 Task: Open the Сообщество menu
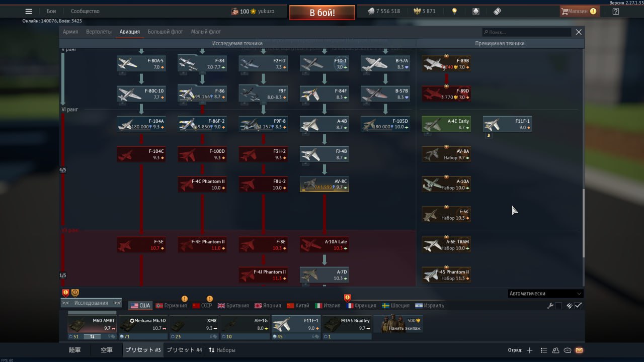click(x=85, y=11)
